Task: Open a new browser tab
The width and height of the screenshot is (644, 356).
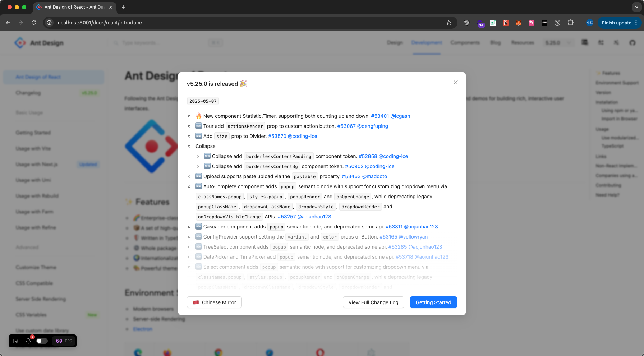Action: pyautogui.click(x=124, y=7)
